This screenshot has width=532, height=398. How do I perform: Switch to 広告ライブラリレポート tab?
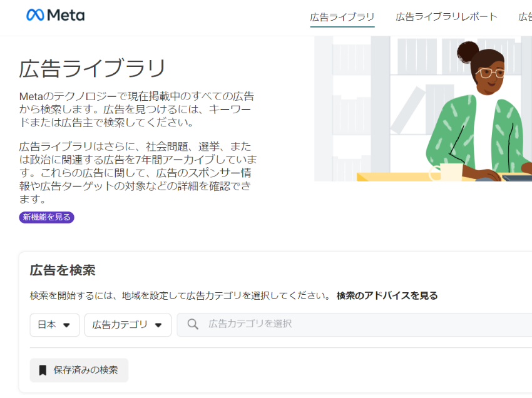pos(446,17)
